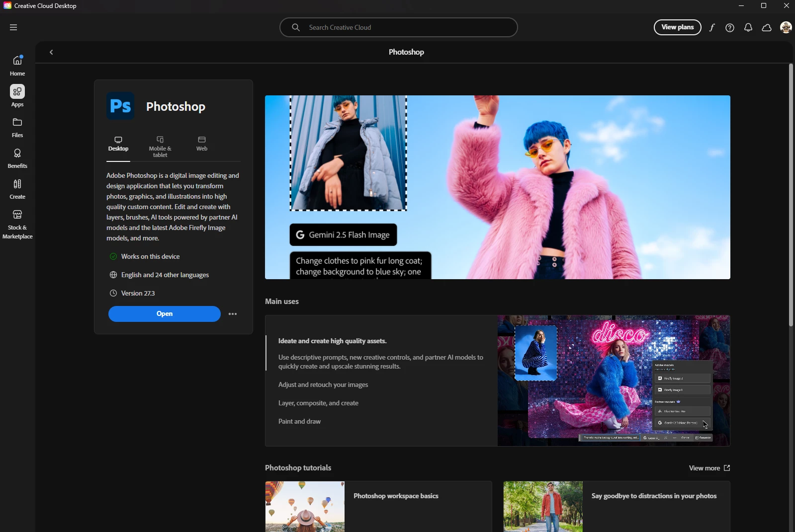Image resolution: width=795 pixels, height=532 pixels.
Task: Click the version clock icon
Action: pyautogui.click(x=113, y=293)
